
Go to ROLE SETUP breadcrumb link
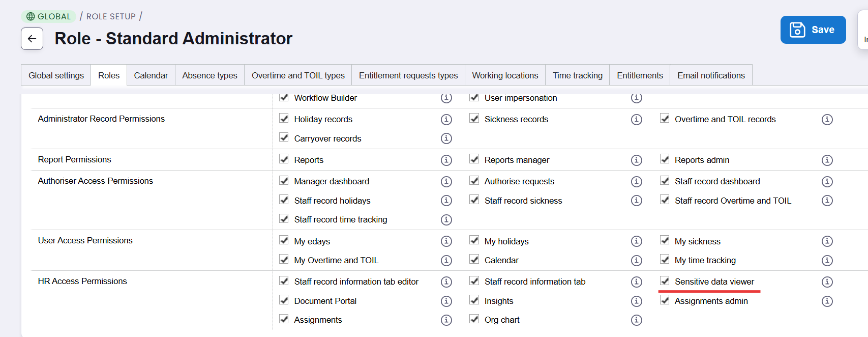pyautogui.click(x=111, y=16)
